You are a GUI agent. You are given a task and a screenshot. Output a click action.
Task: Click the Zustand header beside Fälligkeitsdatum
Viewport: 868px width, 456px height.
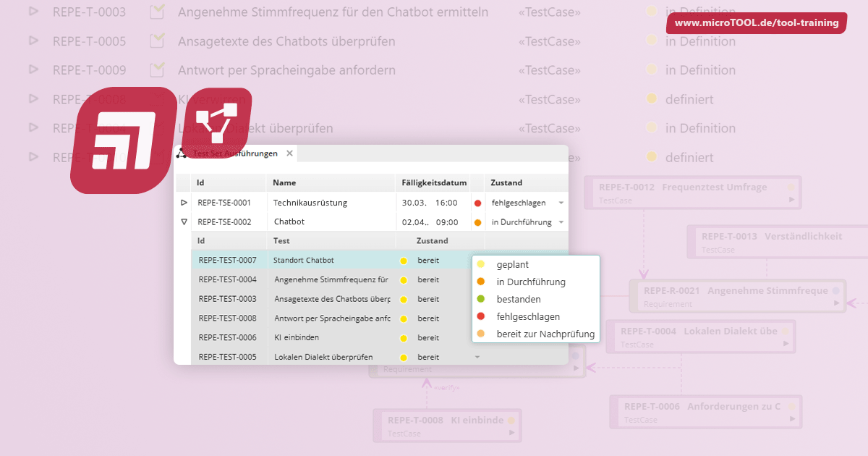(526, 183)
